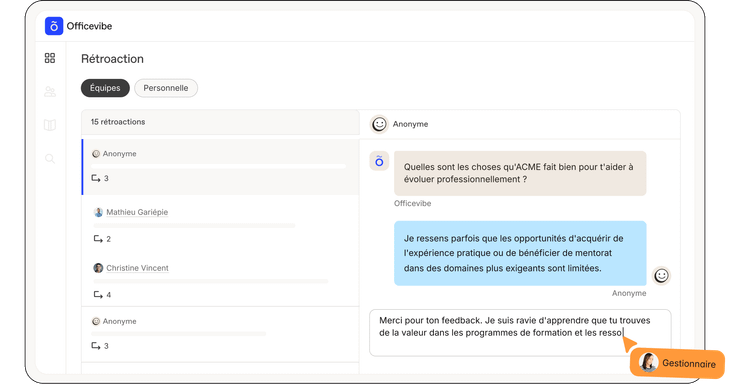Click the Officevibe question message bubble
This screenshot has width=730, height=384.
pyautogui.click(x=520, y=173)
